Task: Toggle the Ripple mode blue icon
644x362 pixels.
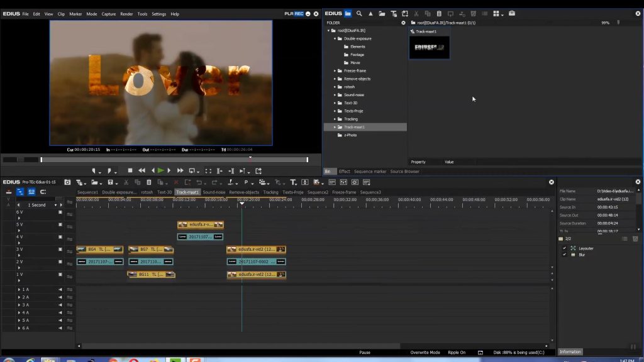Action: [19, 192]
